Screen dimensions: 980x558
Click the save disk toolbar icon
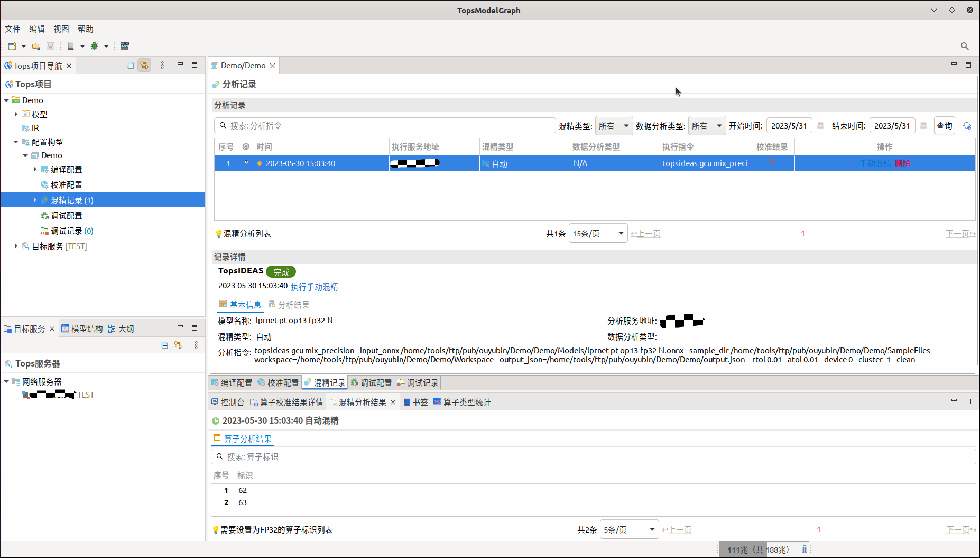tap(50, 46)
